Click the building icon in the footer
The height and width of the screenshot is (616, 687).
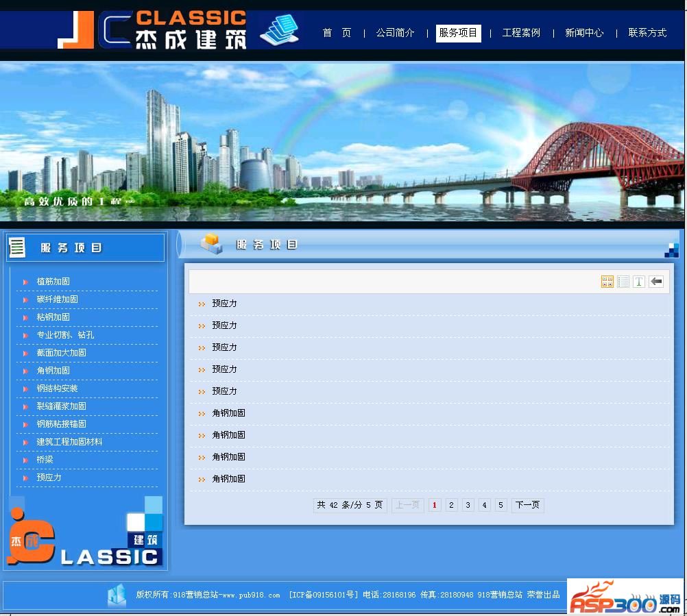click(x=117, y=595)
